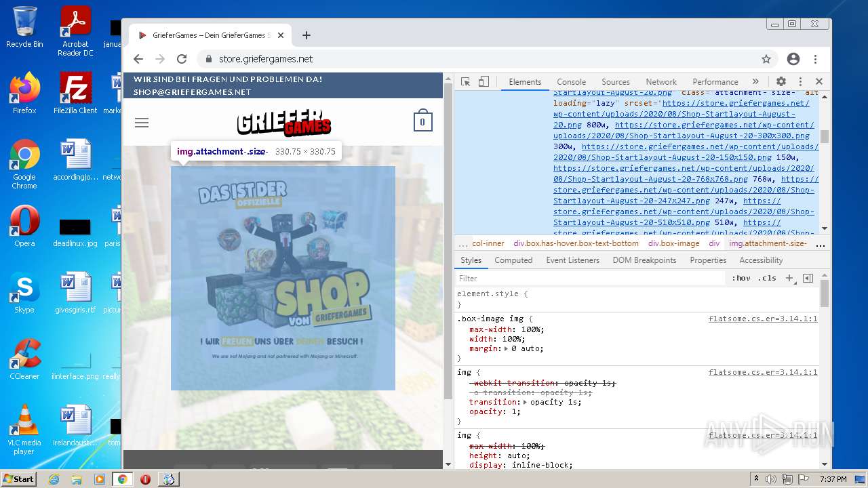Switch to the Performance tab
Screen dimensions: 868x488
pyautogui.click(x=715, y=81)
